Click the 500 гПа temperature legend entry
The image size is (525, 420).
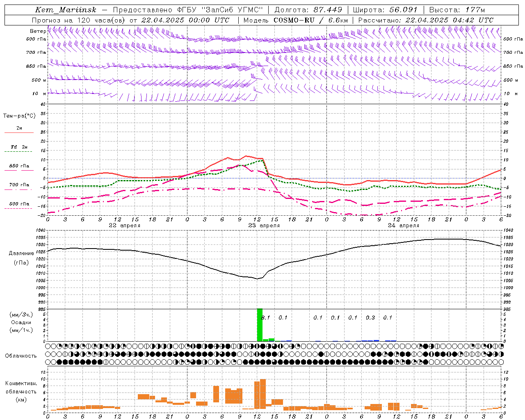pyautogui.click(x=19, y=204)
